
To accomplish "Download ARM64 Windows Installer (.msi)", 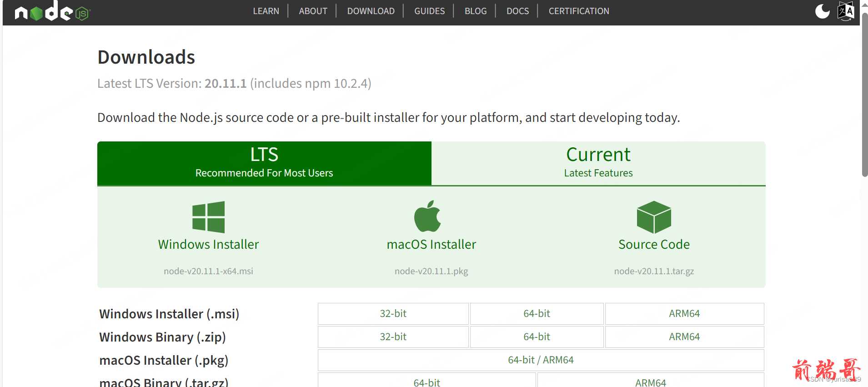I will [x=684, y=314].
